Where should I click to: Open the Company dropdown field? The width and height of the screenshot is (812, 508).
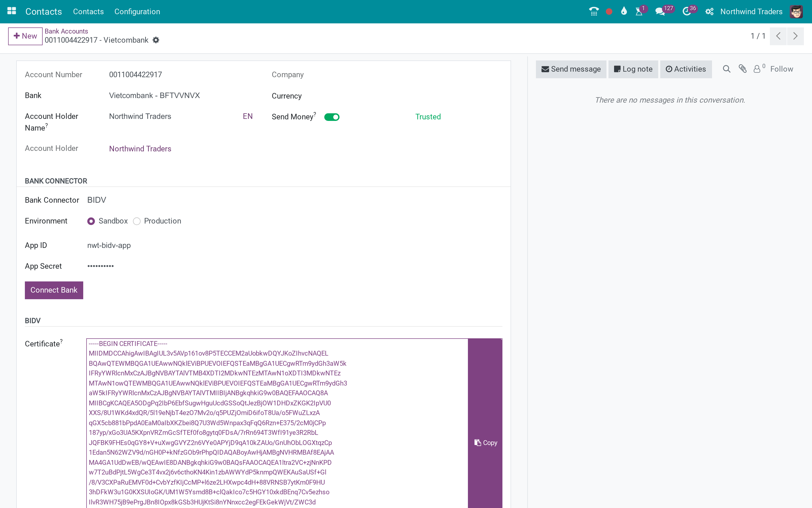pos(413,75)
